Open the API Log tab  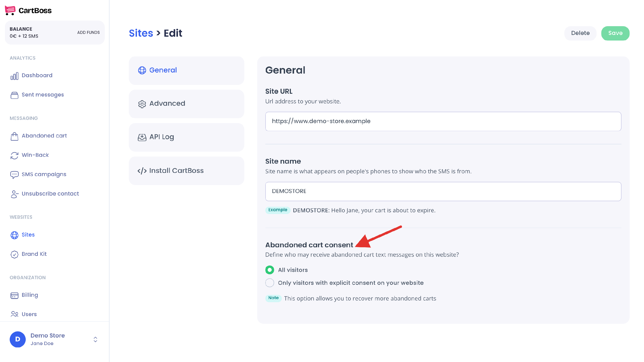tap(186, 137)
